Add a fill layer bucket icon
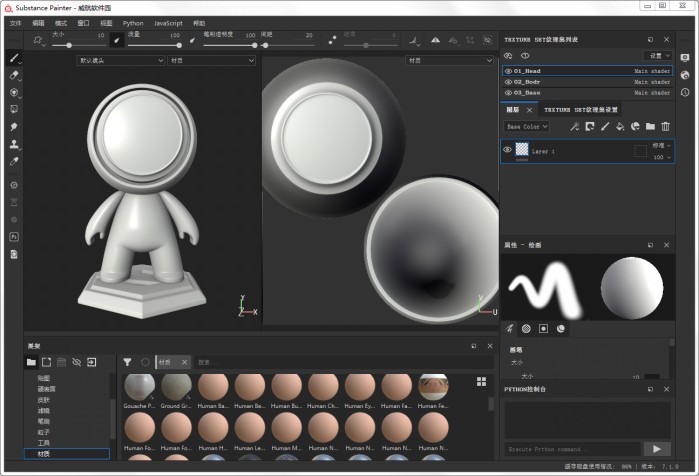Viewport: 699px width, 476px height. tap(620, 127)
